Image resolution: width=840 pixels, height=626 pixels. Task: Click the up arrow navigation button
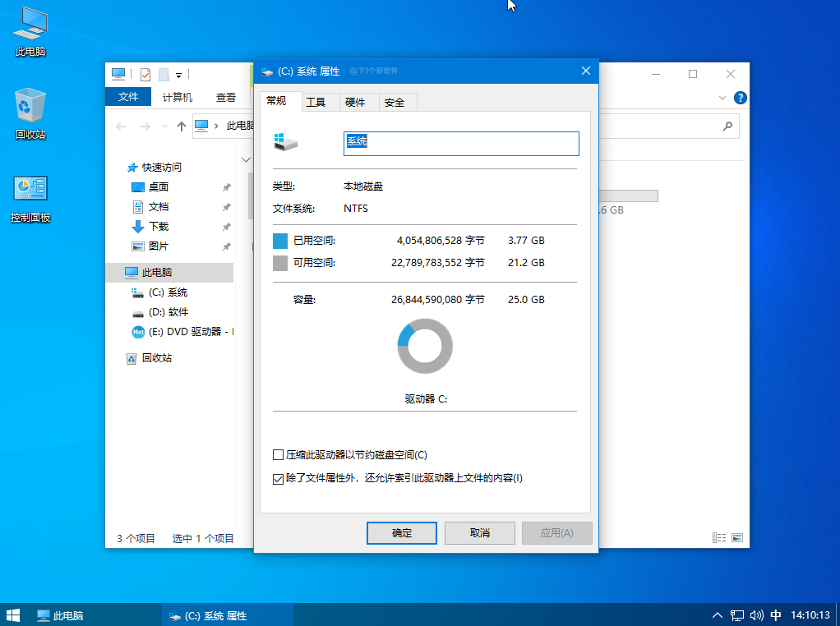(182, 126)
